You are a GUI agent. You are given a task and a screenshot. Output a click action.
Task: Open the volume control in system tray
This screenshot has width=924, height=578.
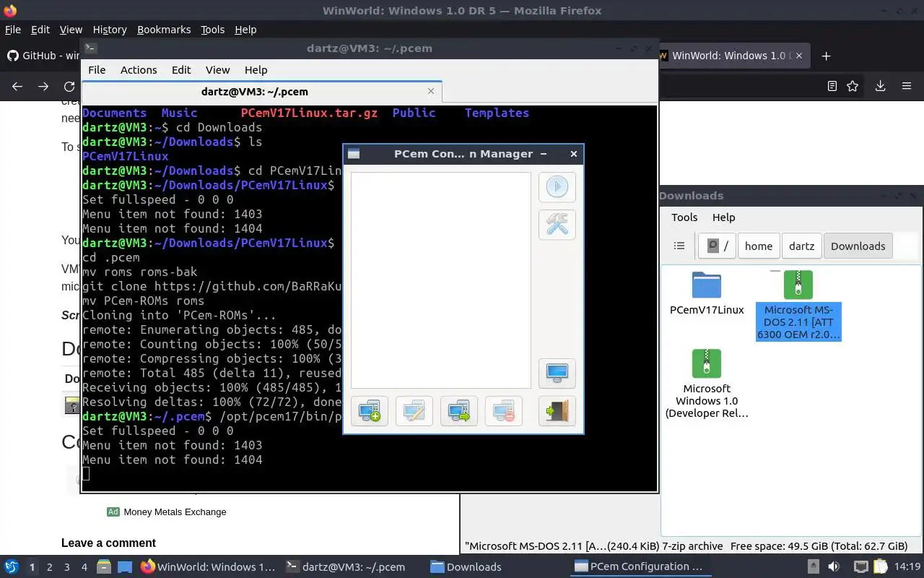[x=834, y=567]
